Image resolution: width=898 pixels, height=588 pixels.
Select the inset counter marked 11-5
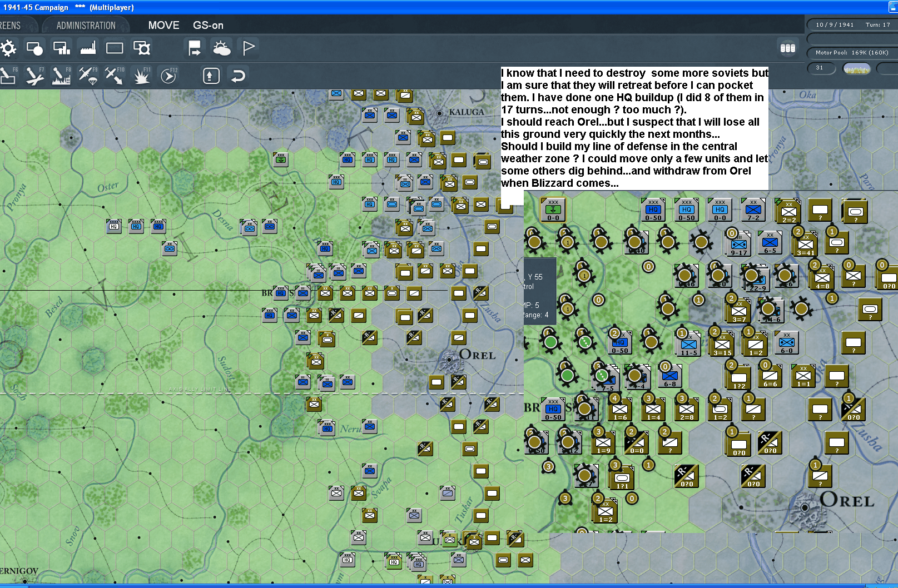pos(688,344)
